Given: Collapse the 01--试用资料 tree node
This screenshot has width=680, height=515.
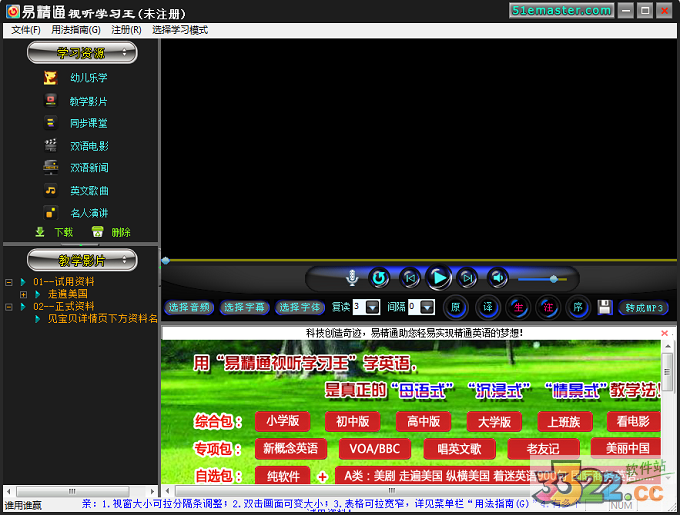Looking at the screenshot, I should 8,282.
